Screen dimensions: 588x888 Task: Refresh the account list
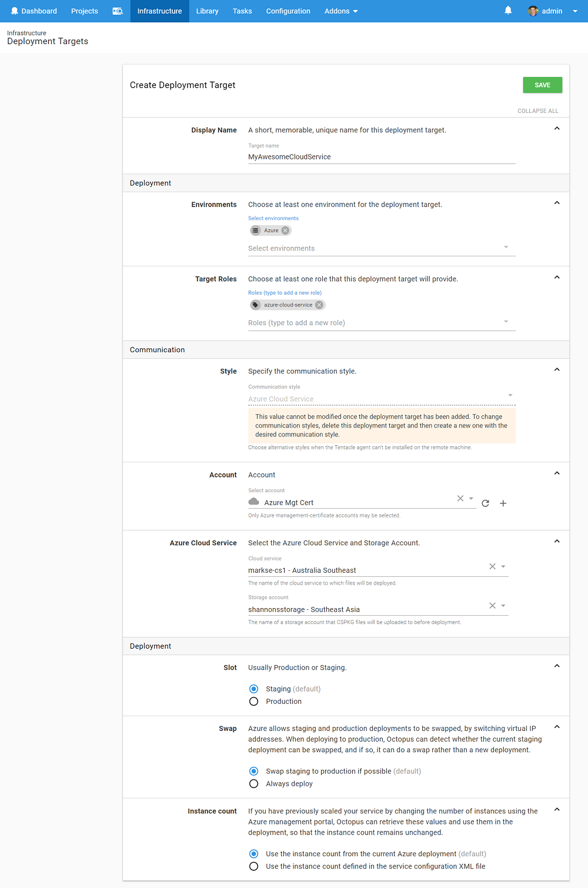click(x=485, y=503)
